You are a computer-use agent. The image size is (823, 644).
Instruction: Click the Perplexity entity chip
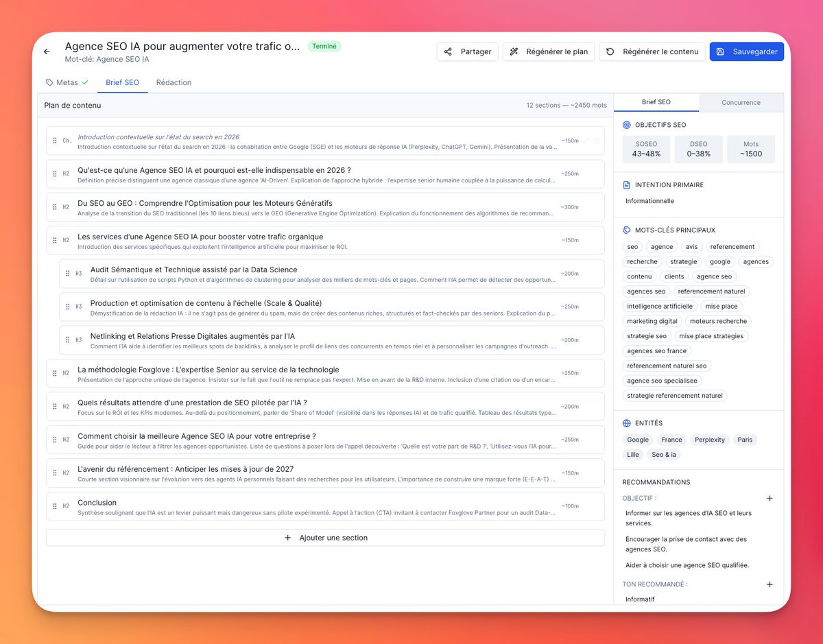[710, 440]
